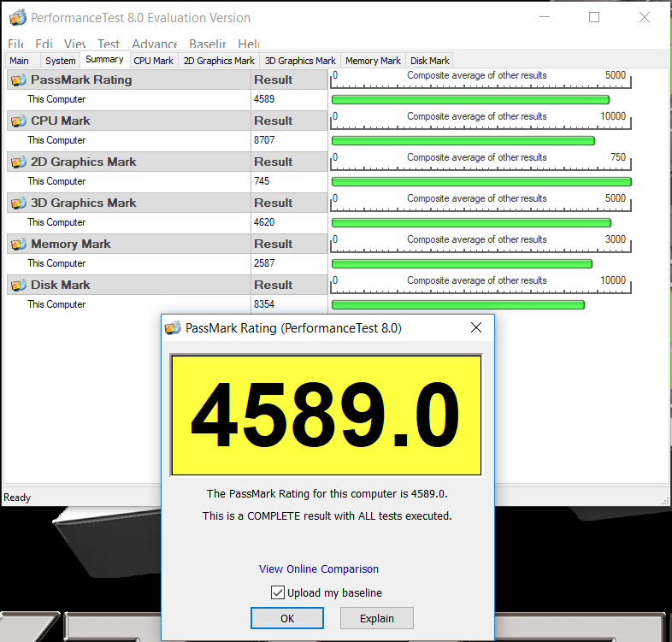Click the 3D Graphics Mark row icon
Image resolution: width=672 pixels, height=642 pixels.
point(19,203)
